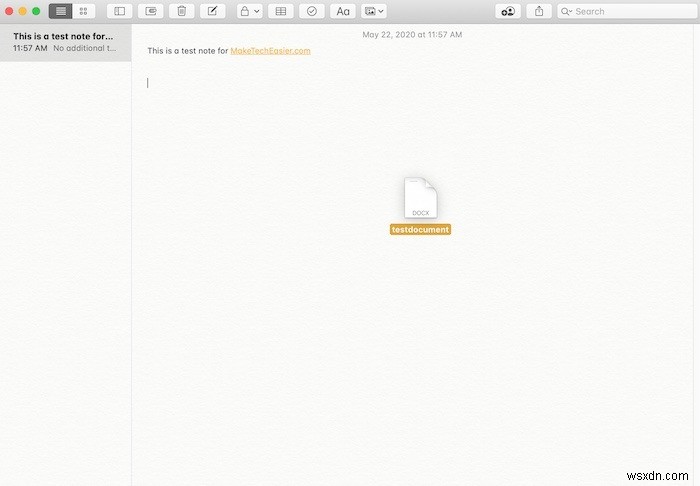The width and height of the screenshot is (700, 486).
Task: Switch to list view of notes
Action: (60, 11)
